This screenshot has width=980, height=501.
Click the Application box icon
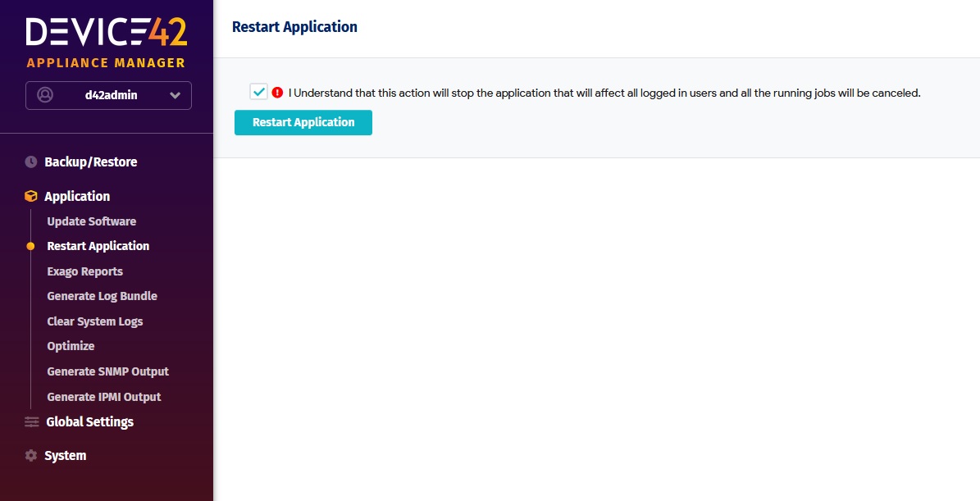tap(31, 197)
